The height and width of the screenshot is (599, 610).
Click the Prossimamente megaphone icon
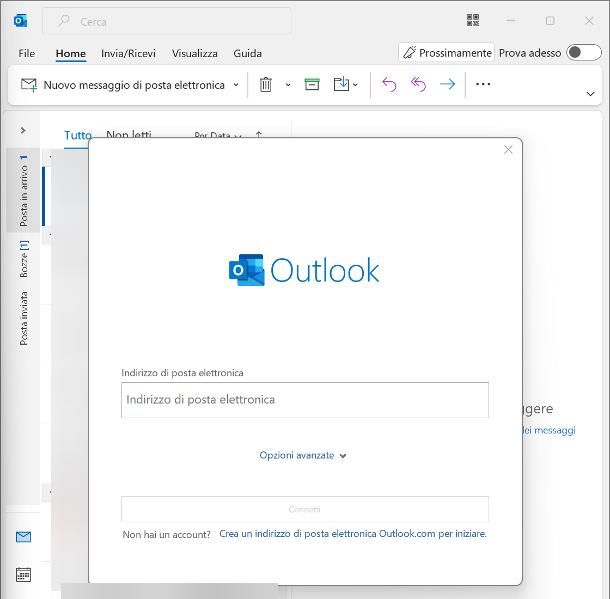click(x=409, y=52)
